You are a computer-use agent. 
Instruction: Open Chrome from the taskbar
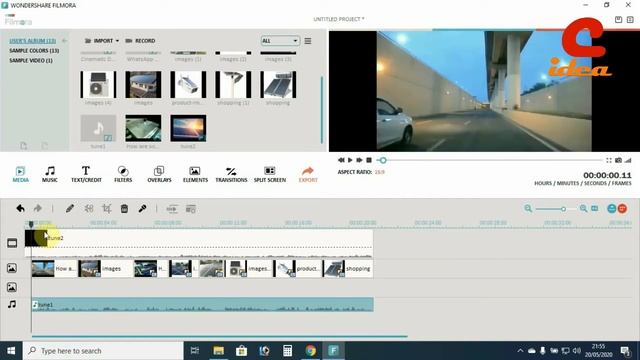coord(311,351)
